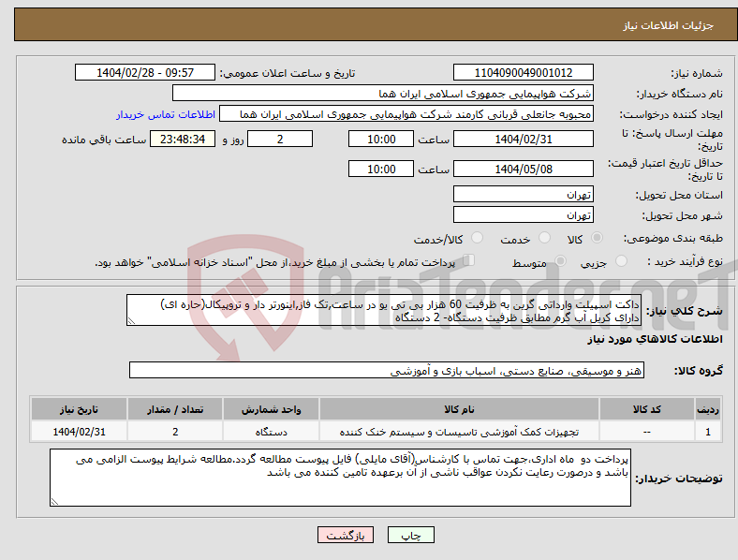Click the buyer notes text area

(340, 478)
